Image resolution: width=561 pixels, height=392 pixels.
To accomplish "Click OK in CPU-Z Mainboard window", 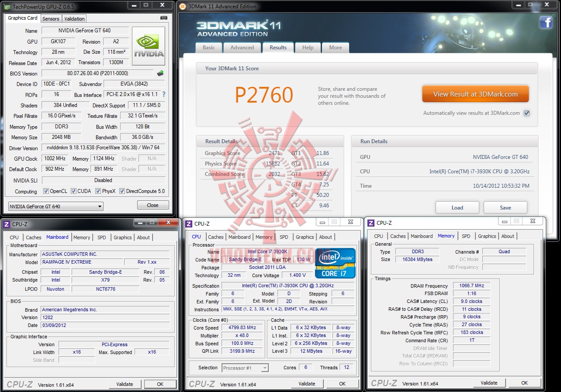I will [160, 384].
